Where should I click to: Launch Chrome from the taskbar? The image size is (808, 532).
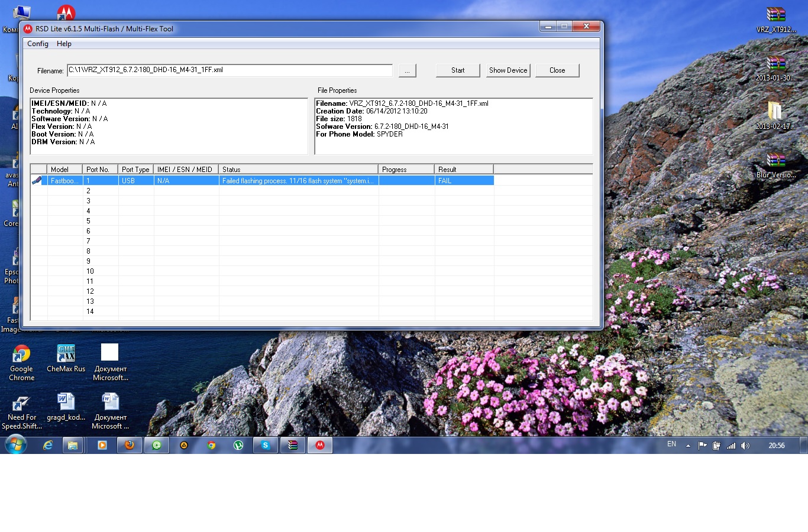pyautogui.click(x=211, y=445)
